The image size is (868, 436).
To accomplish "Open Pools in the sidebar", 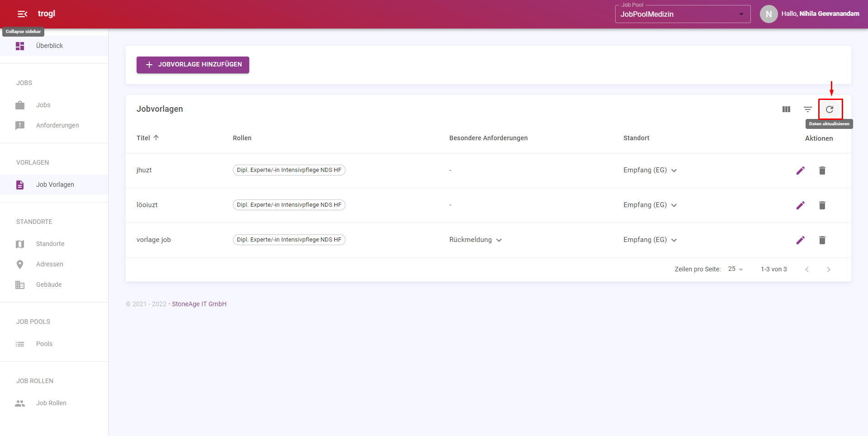I will click(54, 344).
